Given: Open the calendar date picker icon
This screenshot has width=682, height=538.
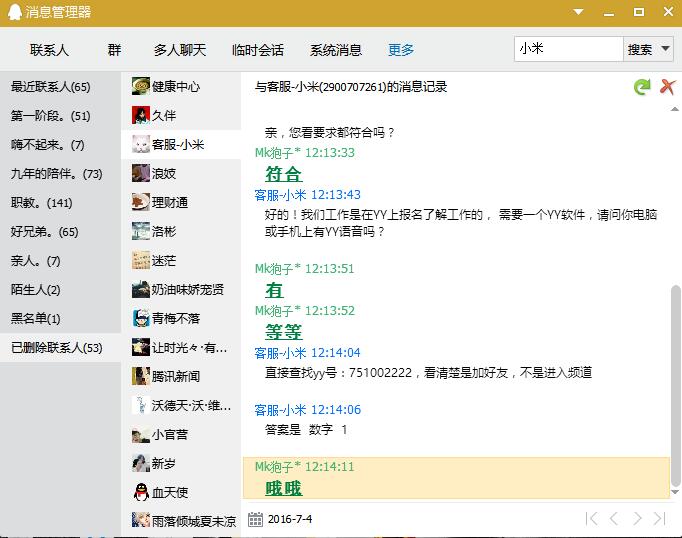Looking at the screenshot, I should 255,519.
